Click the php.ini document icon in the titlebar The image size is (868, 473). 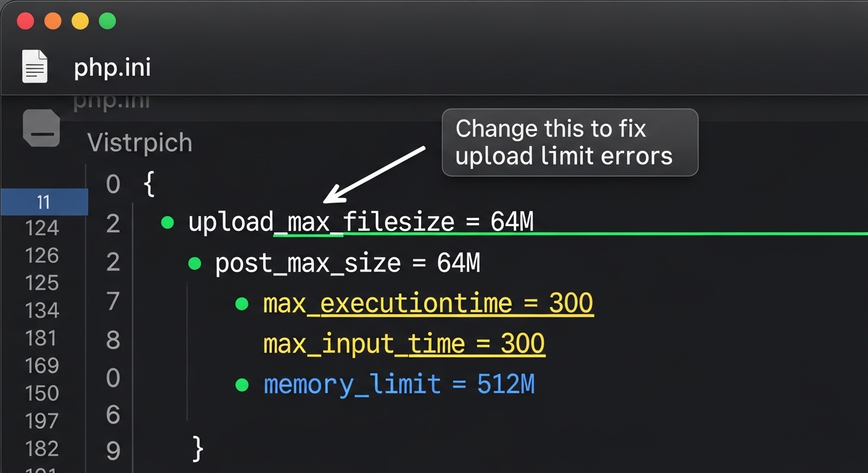click(x=35, y=66)
